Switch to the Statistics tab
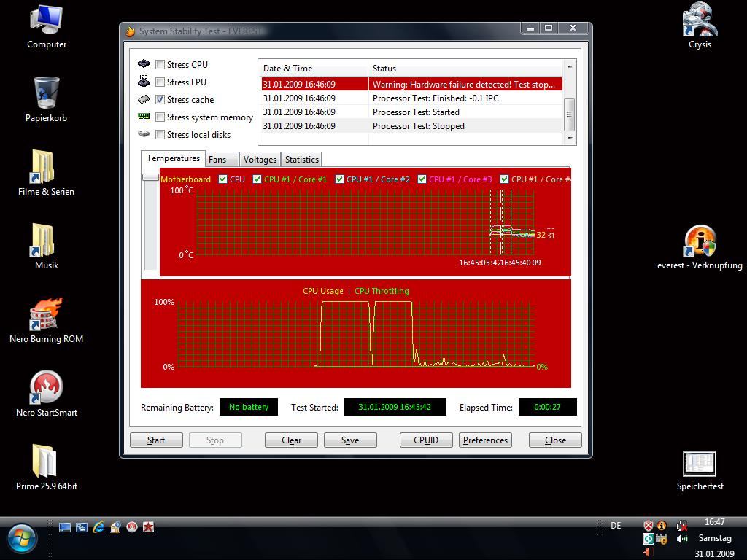747x560 pixels. [x=301, y=160]
